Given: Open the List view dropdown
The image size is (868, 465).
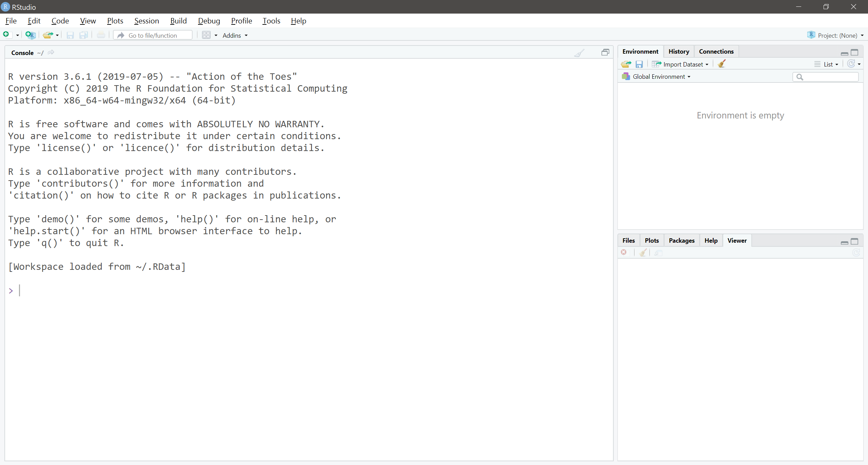Looking at the screenshot, I should coord(827,64).
